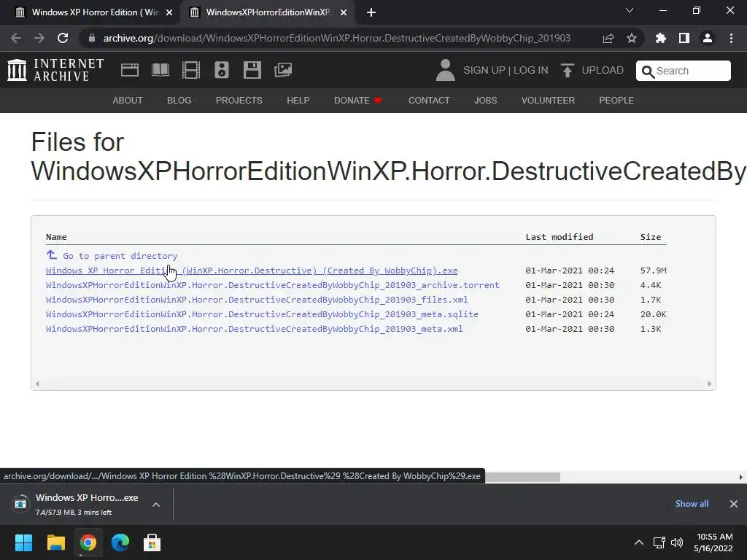Go to the PROJECTS menu item
This screenshot has width=747, height=560.
pyautogui.click(x=239, y=101)
